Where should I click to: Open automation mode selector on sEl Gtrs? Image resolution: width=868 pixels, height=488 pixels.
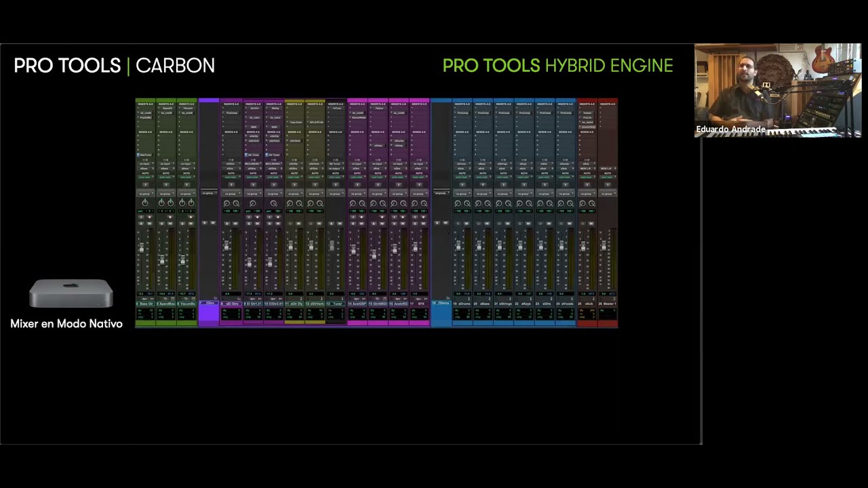click(x=231, y=177)
